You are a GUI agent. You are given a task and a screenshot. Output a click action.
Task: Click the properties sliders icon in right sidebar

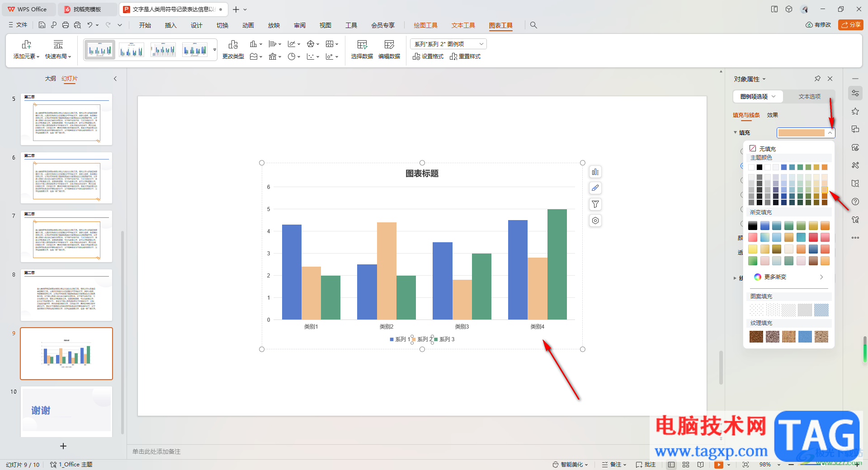[x=855, y=93]
